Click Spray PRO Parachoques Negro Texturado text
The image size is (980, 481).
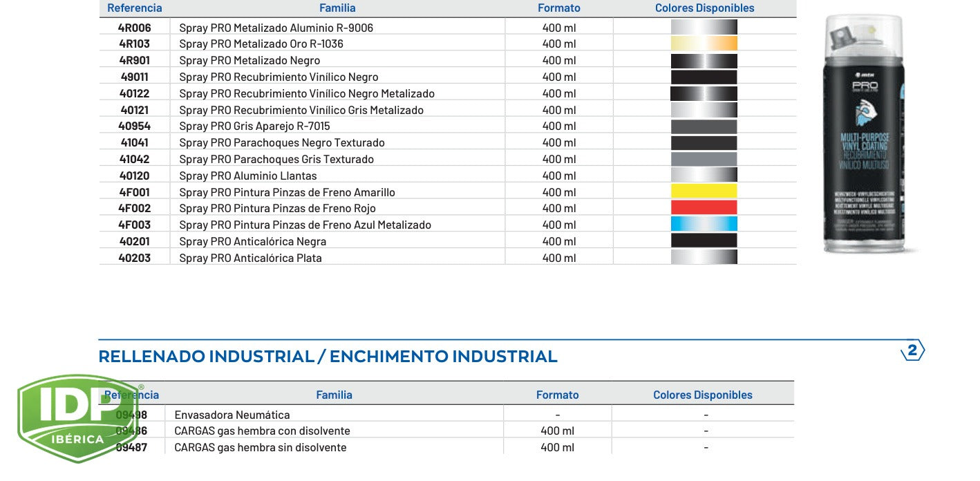pos(282,142)
